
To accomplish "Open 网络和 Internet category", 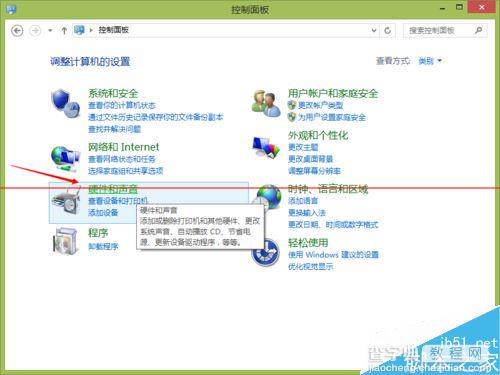I will coord(124,147).
